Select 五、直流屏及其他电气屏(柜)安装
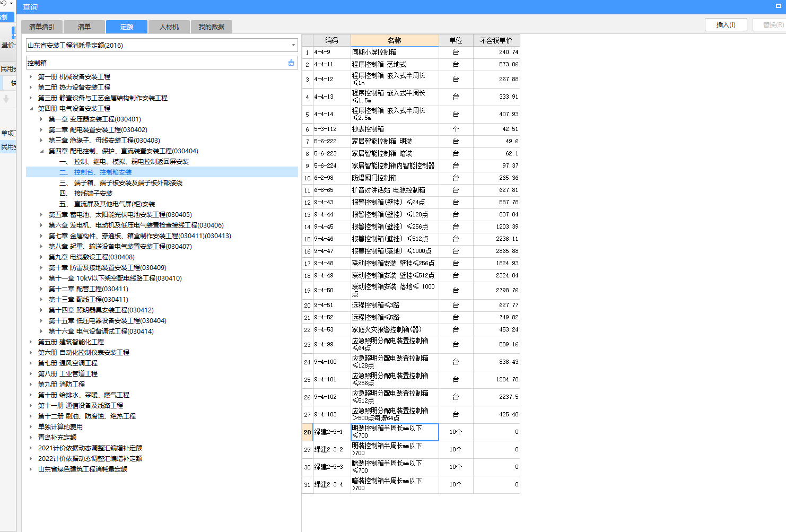 tap(107, 204)
